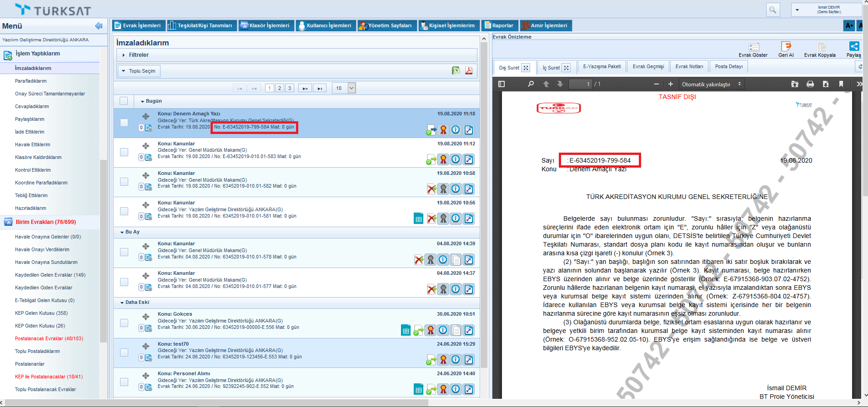Collapse the Menü panel with arrow icon
Screen dimensions: 868x407
click(98, 26)
